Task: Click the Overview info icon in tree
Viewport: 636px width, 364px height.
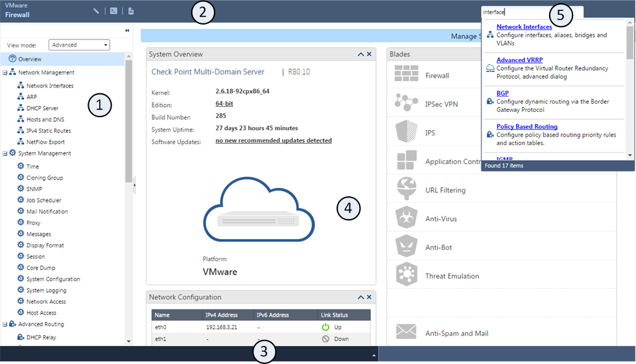Action: pos(12,58)
